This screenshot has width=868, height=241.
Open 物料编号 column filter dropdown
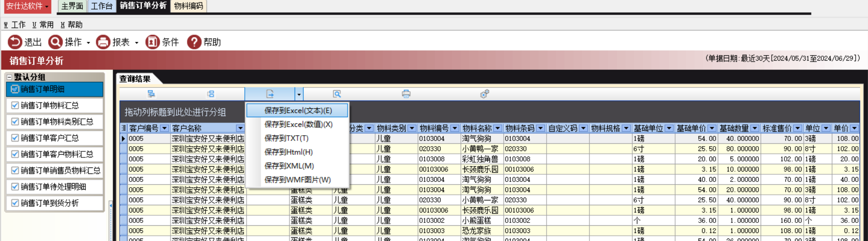click(455, 128)
